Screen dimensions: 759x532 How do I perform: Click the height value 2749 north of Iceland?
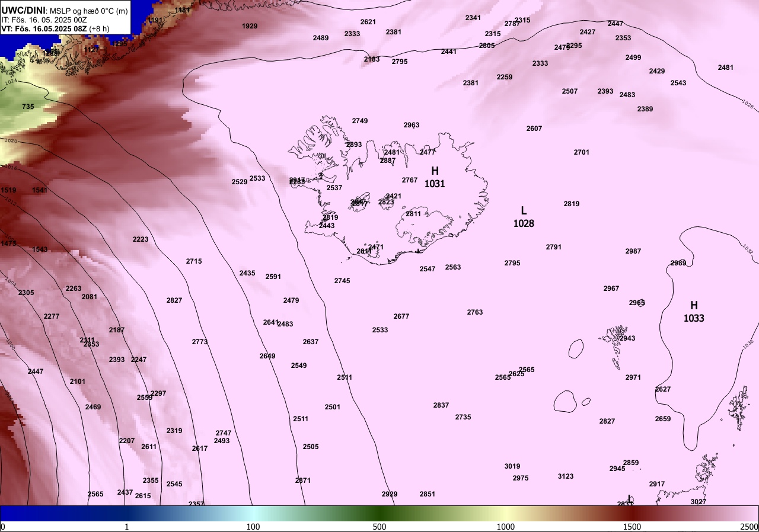[360, 121]
